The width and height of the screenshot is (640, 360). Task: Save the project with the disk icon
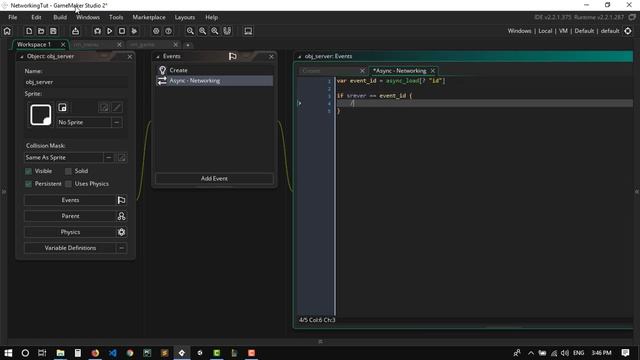(x=53, y=31)
